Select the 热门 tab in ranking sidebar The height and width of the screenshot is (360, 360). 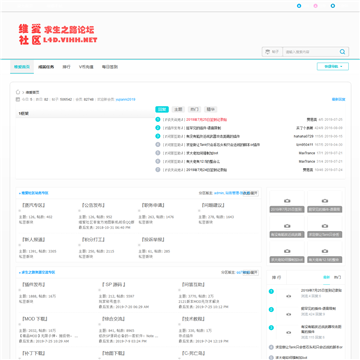point(337,277)
